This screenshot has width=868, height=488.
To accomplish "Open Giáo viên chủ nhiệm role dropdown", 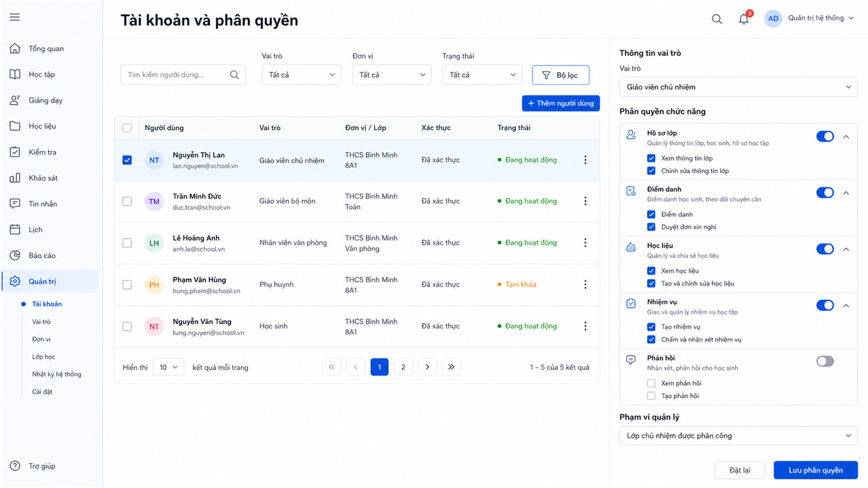I will point(739,87).
